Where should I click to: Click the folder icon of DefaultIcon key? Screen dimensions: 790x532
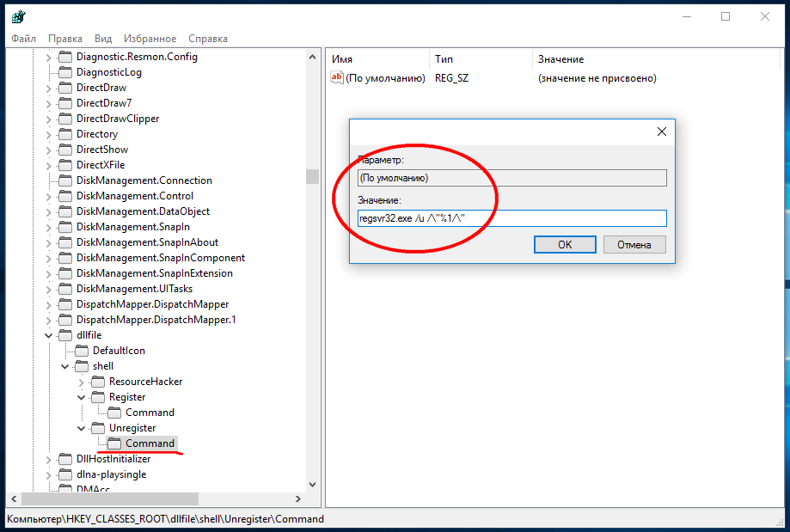click(x=82, y=351)
